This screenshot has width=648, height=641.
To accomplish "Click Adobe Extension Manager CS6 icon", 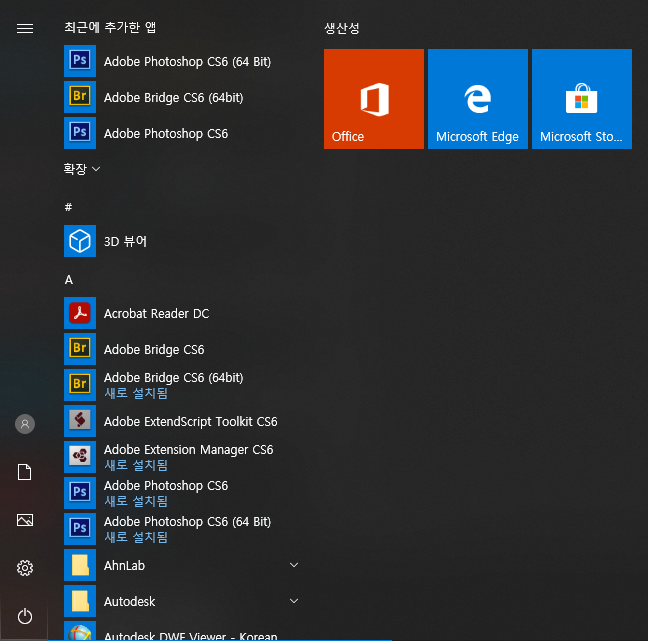I will point(80,457).
